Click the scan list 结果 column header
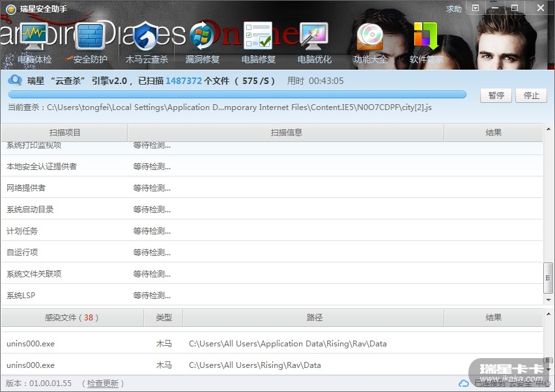 tap(493, 133)
